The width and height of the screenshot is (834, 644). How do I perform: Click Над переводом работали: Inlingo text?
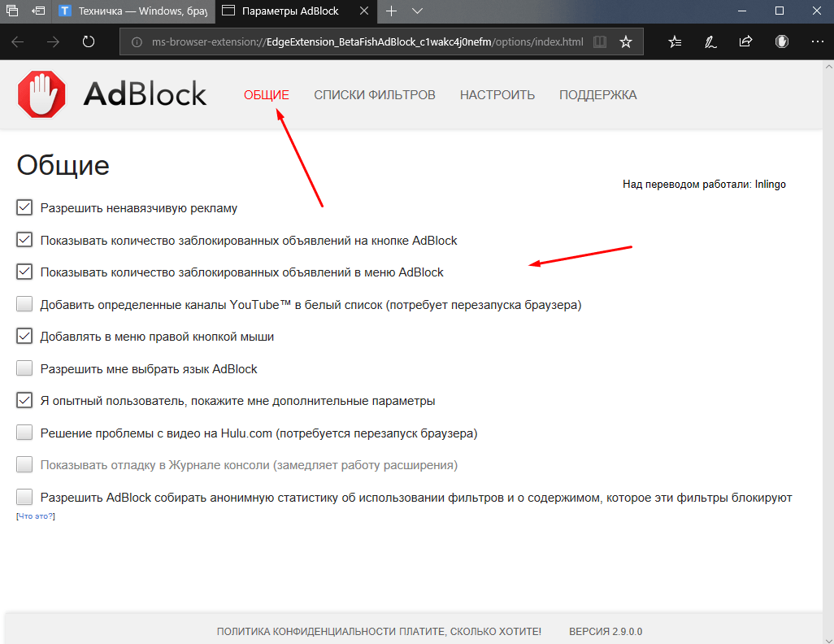pos(704,184)
